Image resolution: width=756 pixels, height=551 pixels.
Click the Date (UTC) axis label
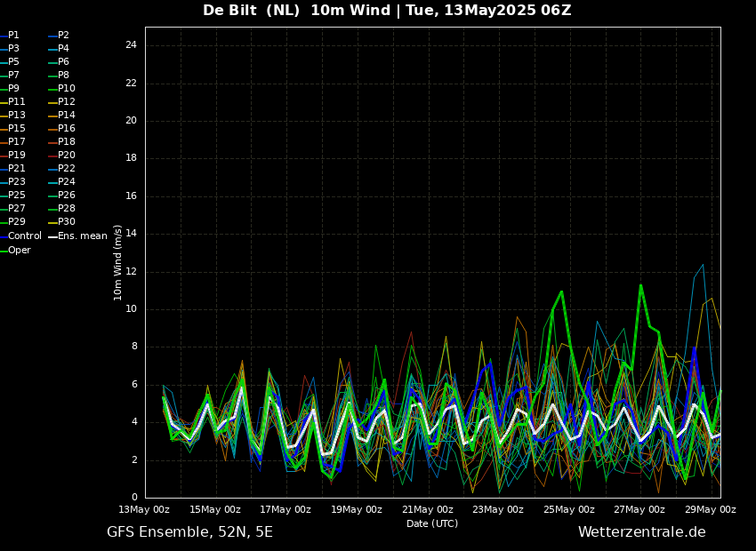(432, 524)
